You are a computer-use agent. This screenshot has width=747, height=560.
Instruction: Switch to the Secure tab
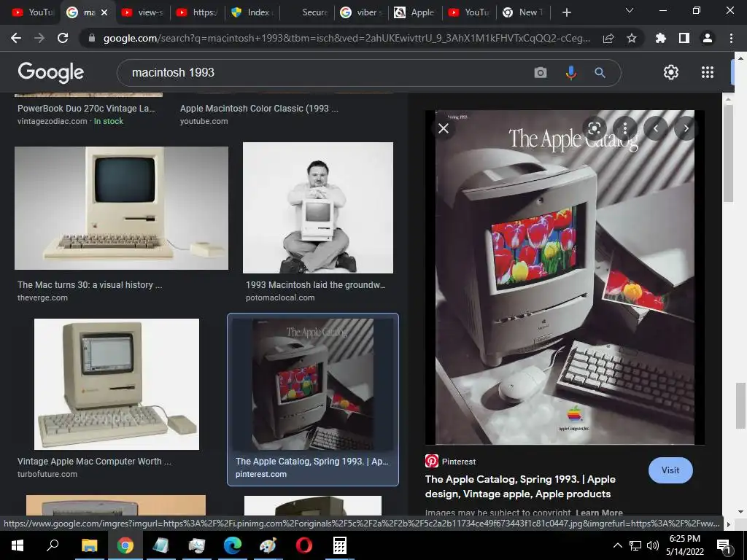(307, 12)
